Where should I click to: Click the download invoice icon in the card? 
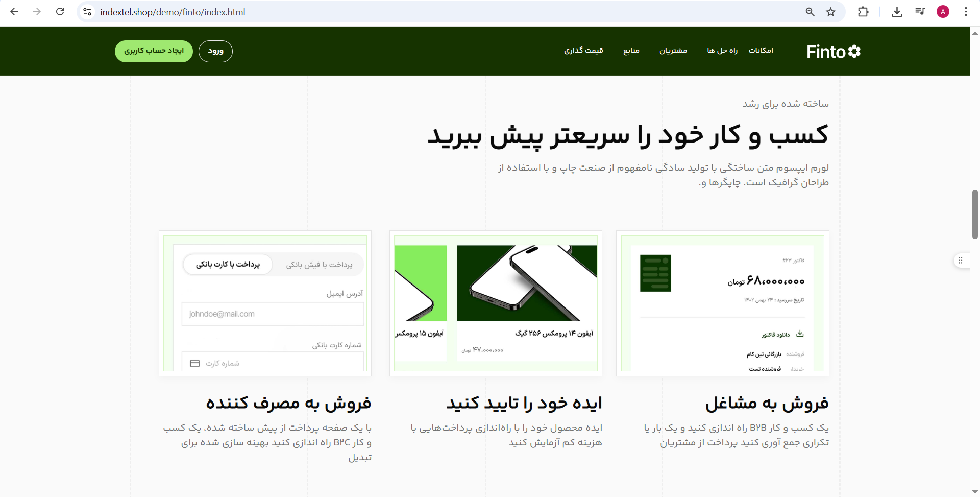click(800, 334)
